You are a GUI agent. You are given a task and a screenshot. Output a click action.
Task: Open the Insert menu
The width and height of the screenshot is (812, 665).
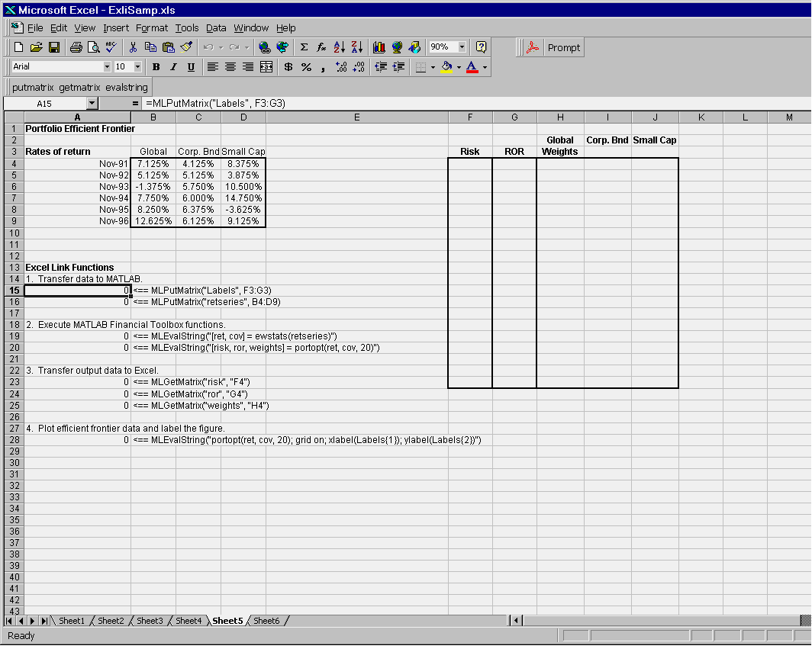point(115,28)
